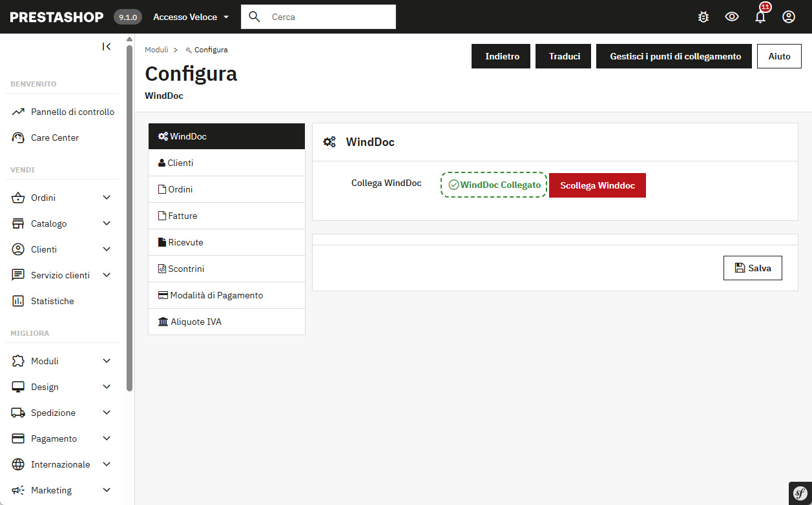Click the Pannello di controllo trend icon
The width and height of the screenshot is (812, 505).
(18, 112)
